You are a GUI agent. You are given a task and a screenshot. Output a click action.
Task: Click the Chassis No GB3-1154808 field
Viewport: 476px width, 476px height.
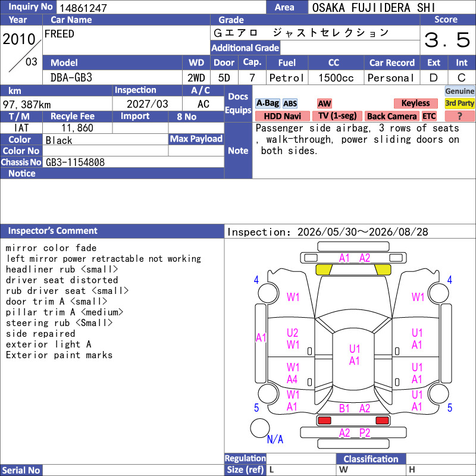[x=133, y=162]
